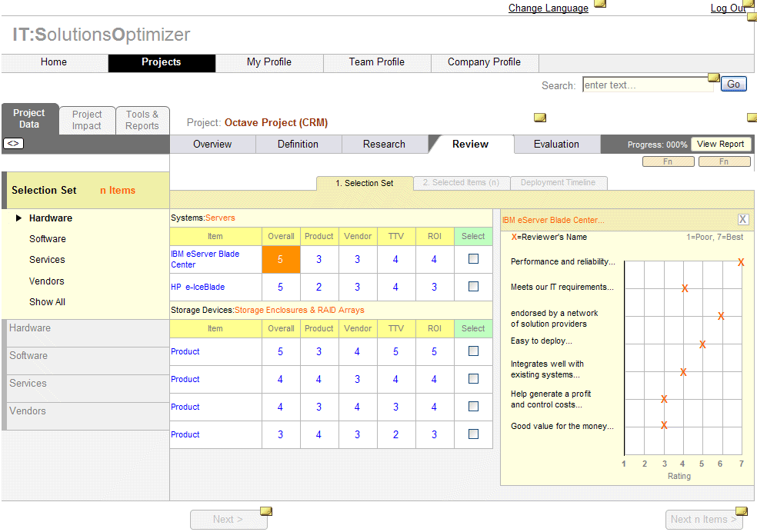
Task: Select the Deployment Timeline subtab
Action: [x=558, y=183]
